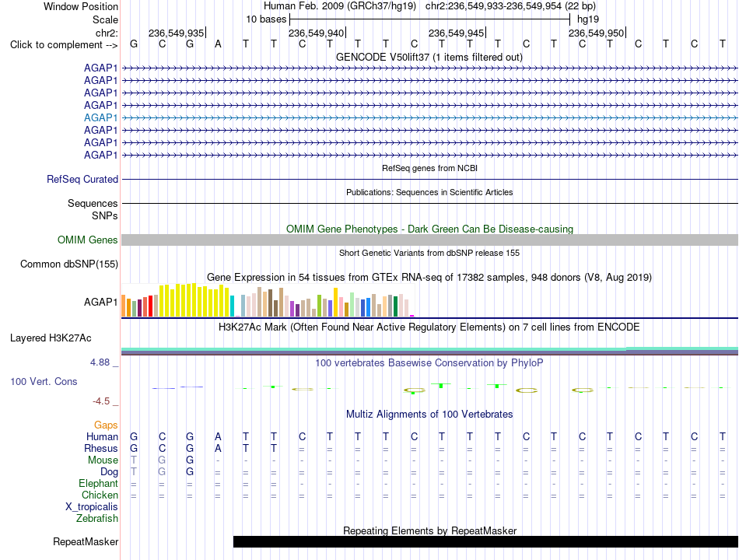Click the '10 bases' scale label
Viewport: 739px width, 560px height.
[266, 19]
